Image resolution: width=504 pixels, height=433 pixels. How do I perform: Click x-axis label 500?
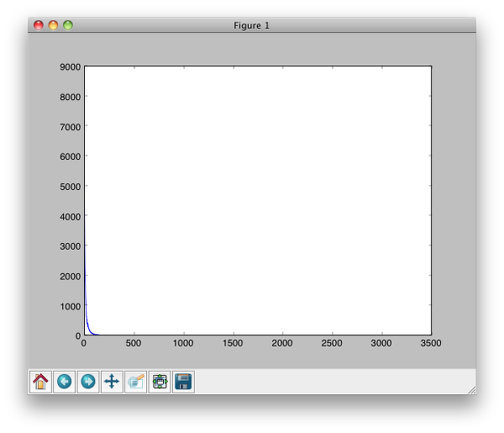pos(134,343)
